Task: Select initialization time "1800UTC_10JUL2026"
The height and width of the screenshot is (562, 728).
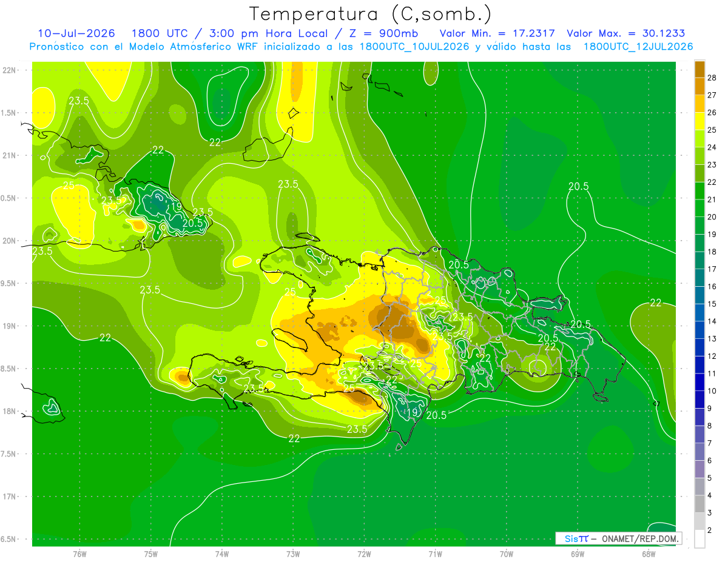Action: 414,47
